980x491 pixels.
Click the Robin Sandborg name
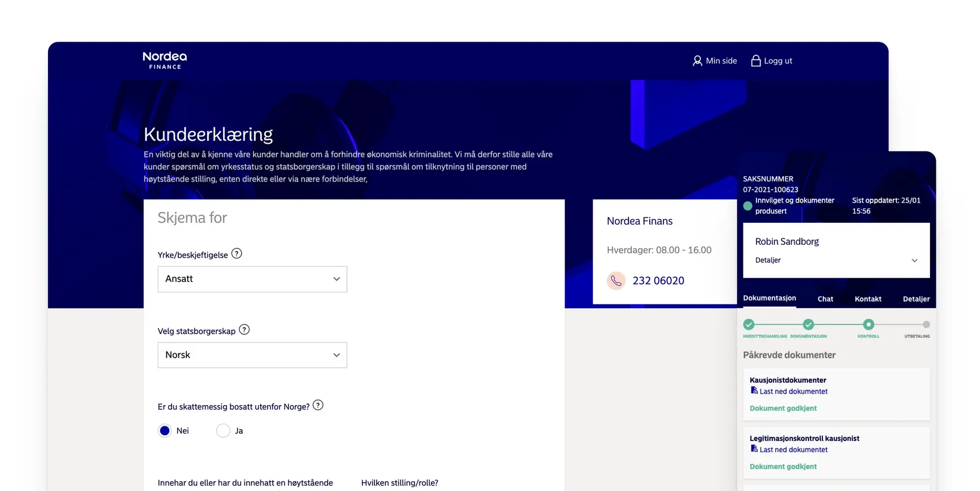pyautogui.click(x=787, y=242)
